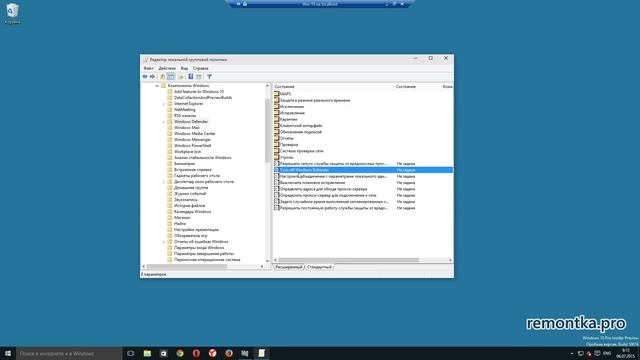Select Журнал событий in the tree

pos(190,193)
